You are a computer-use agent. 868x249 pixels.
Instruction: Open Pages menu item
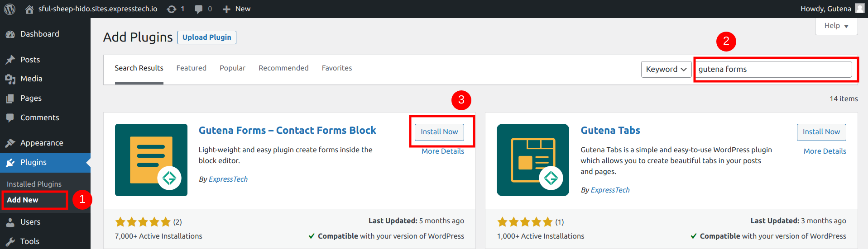pyautogui.click(x=45, y=99)
